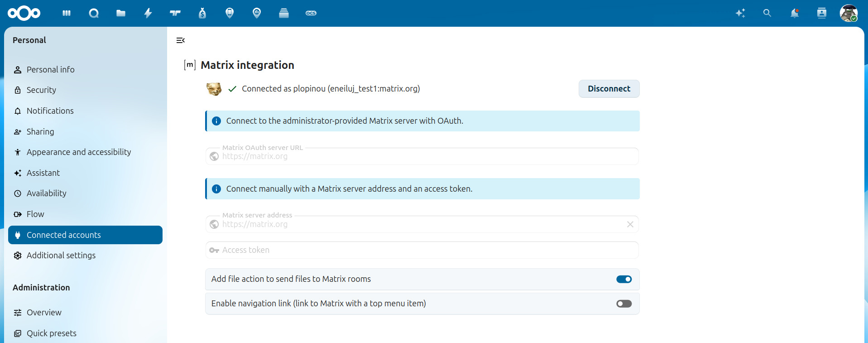The image size is (868, 343).
Task: Click the Nextcloud logo
Action: click(x=24, y=13)
